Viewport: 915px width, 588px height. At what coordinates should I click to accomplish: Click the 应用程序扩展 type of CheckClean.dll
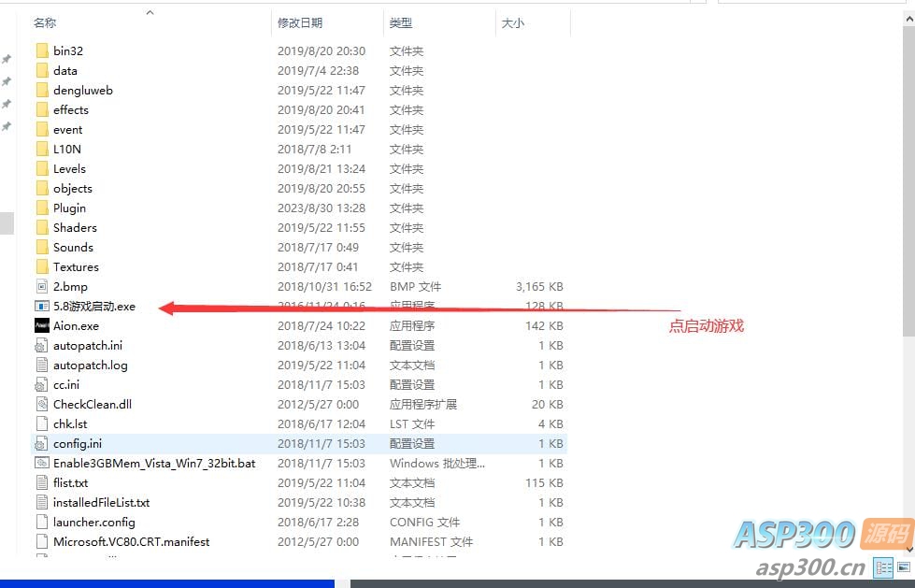(423, 404)
